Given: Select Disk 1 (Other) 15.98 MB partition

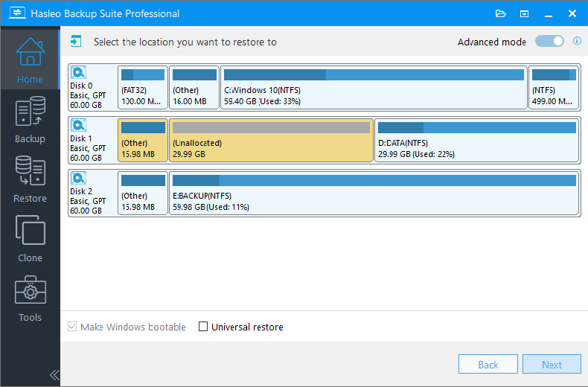Looking at the screenshot, I should coord(143,140).
